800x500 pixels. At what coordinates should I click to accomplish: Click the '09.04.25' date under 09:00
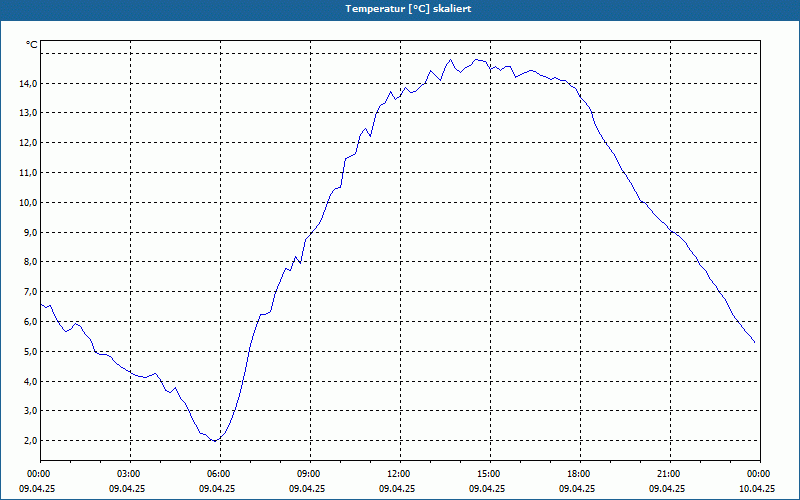pos(307,488)
